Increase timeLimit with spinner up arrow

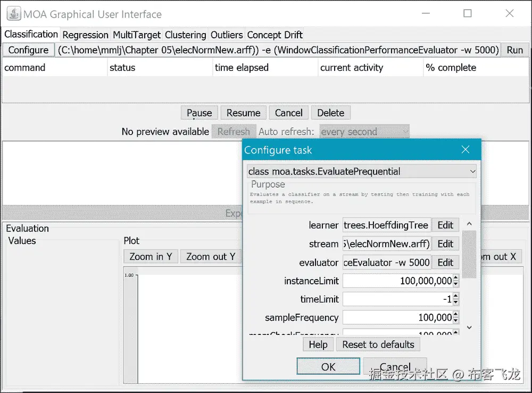[456, 296]
